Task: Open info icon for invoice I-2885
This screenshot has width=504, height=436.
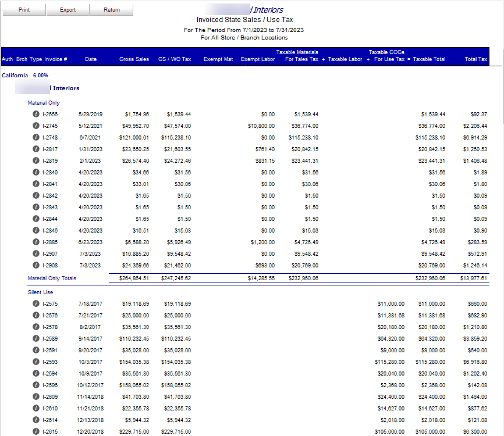Action: tap(36, 242)
